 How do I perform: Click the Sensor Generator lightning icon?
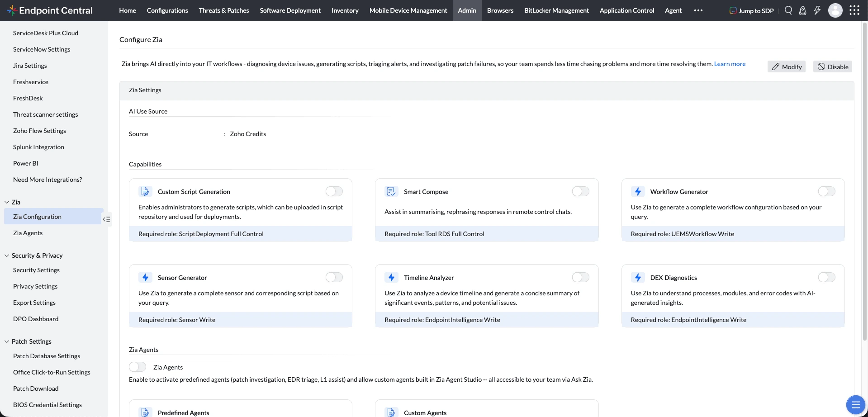pyautogui.click(x=145, y=277)
